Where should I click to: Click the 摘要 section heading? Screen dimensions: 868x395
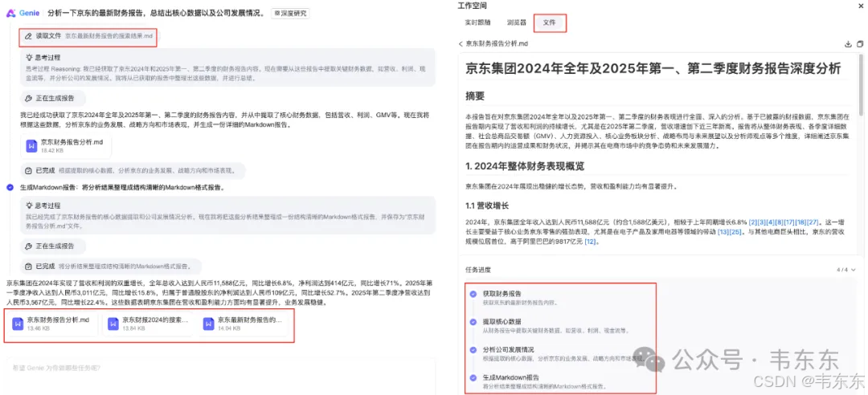475,96
